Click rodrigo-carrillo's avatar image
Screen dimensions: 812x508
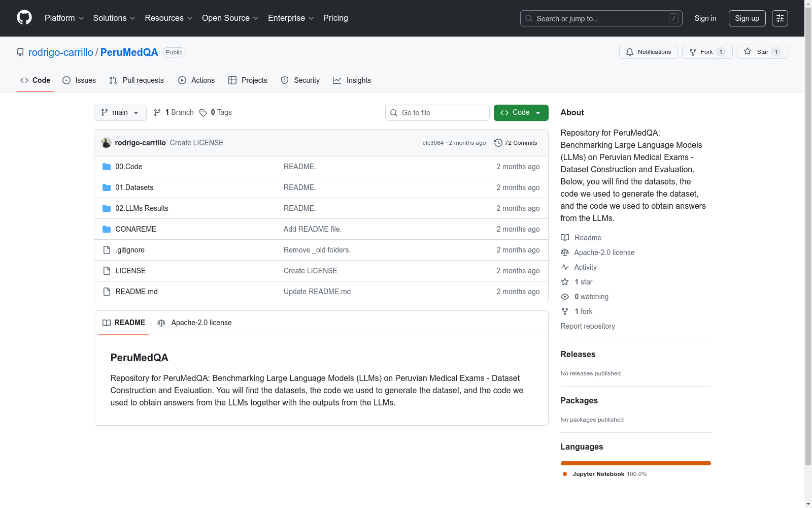106,143
